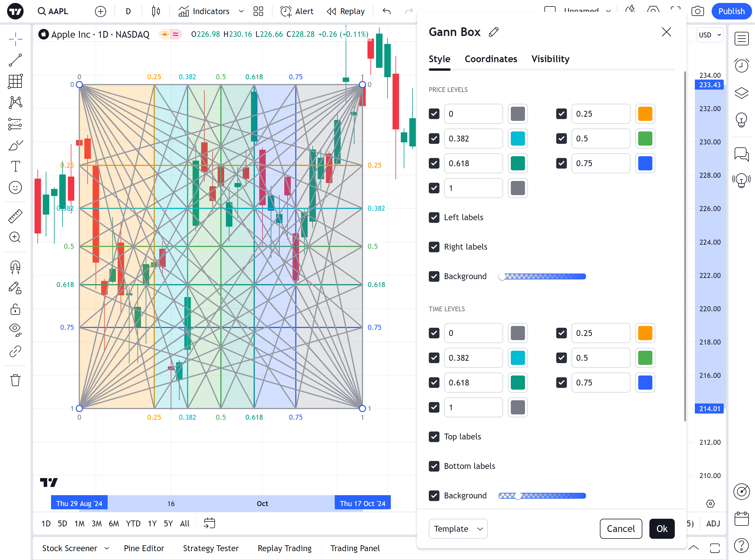The height and width of the screenshot is (560, 755).
Task: Toggle the price level 0.382 checkbox
Action: [x=434, y=139]
